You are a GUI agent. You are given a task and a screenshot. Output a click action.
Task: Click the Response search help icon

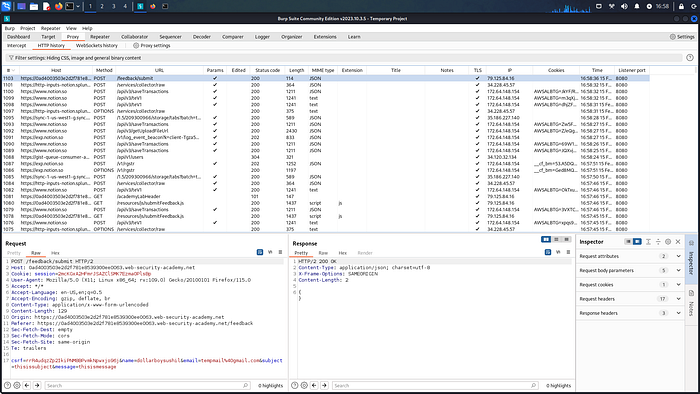(294, 385)
